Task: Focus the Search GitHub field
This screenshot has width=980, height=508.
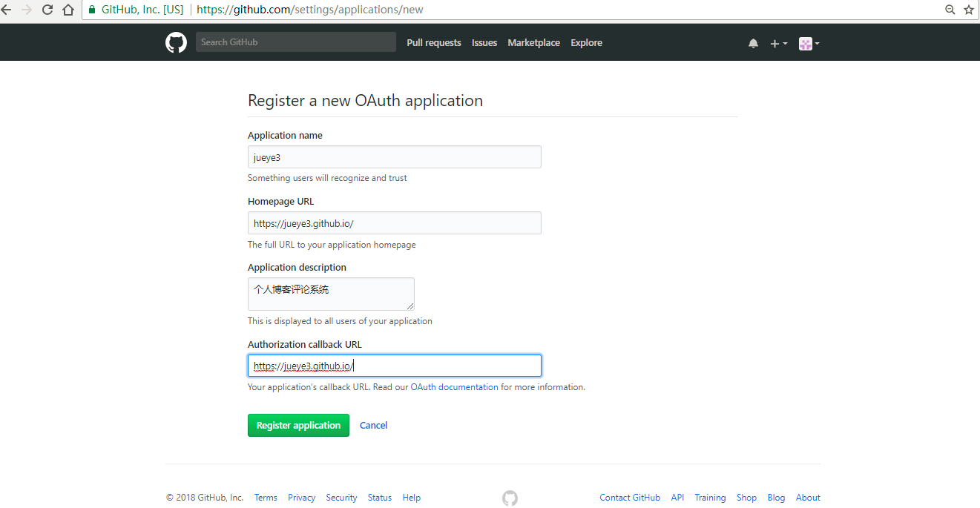Action: click(295, 42)
